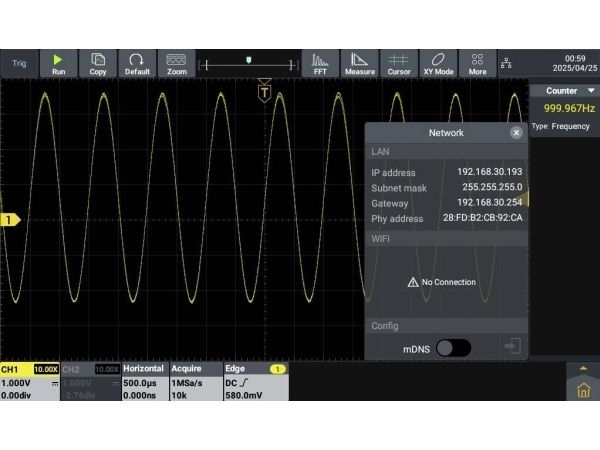Click the 0.000ns horizontal delay value
The height and width of the screenshot is (450, 600).
click(x=139, y=395)
